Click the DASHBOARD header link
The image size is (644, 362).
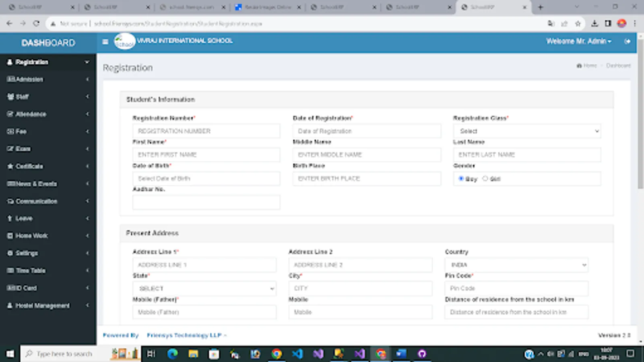point(48,43)
